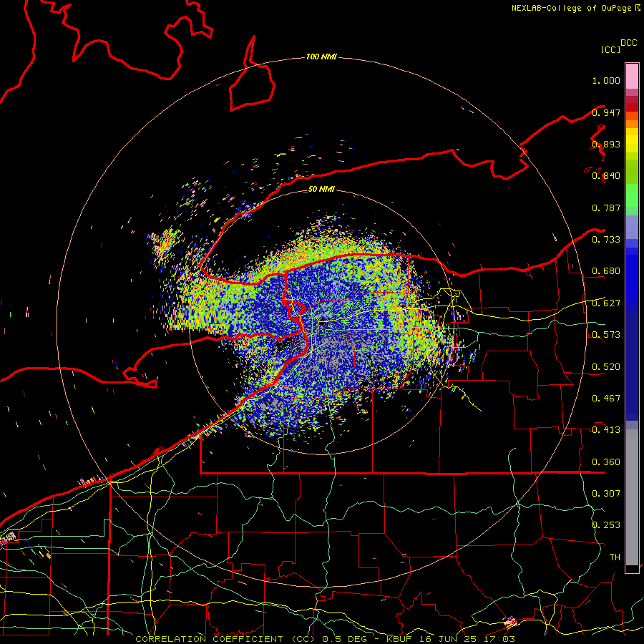The width and height of the screenshot is (644, 644).
Task: Click the 17:03 time stamp
Action: click(x=499, y=639)
